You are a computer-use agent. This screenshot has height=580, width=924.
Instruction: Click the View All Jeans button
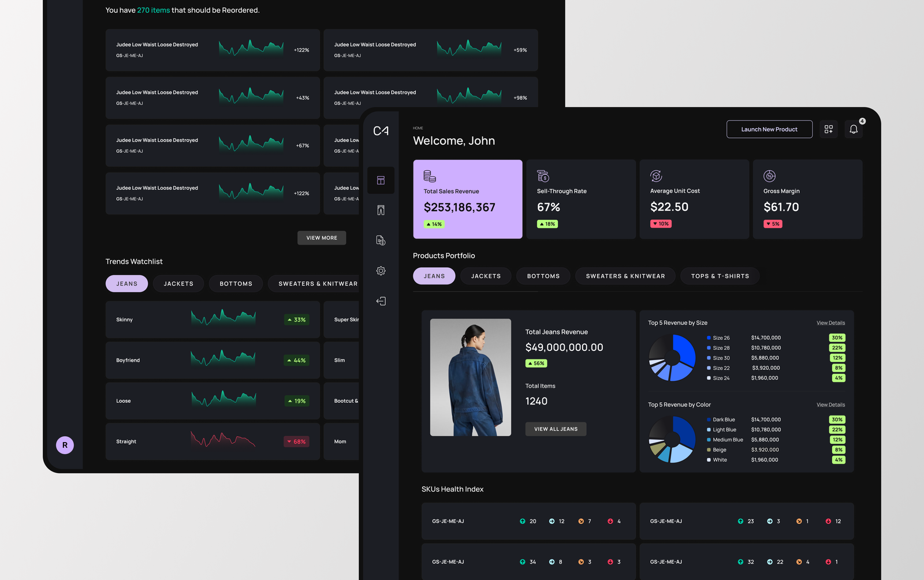(x=556, y=429)
